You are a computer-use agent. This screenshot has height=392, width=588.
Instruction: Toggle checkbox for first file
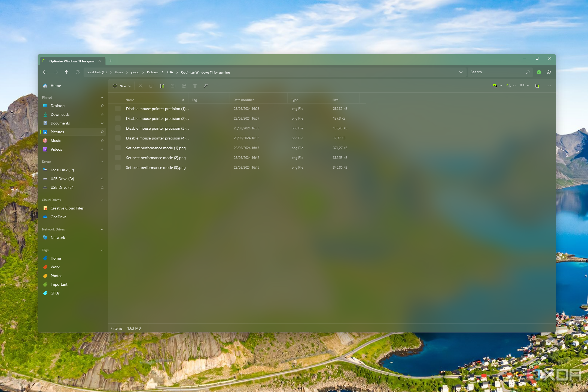click(x=116, y=108)
